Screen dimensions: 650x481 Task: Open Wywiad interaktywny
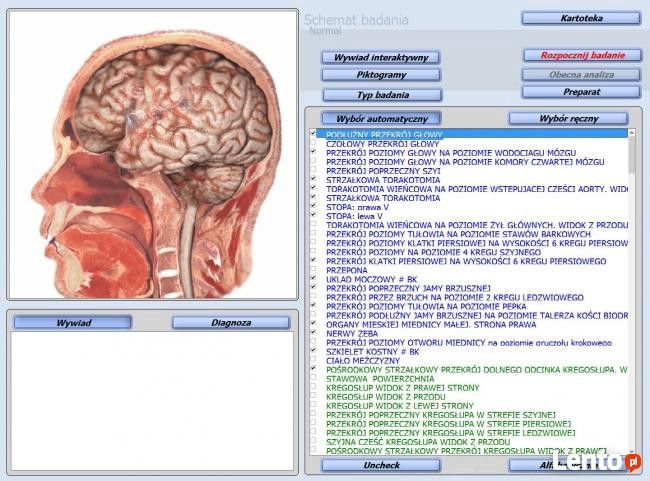click(x=381, y=58)
